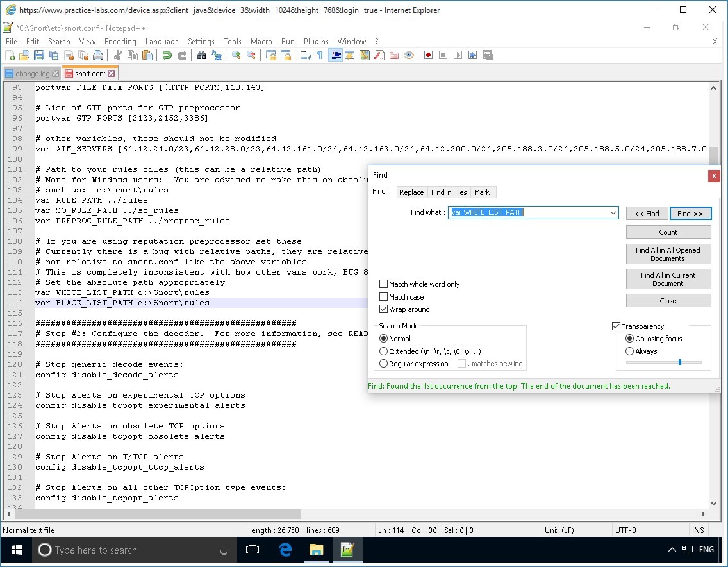Viewport: 728px width, 567px height.
Task: Switch to the change.log document tab
Action: [x=32, y=74]
